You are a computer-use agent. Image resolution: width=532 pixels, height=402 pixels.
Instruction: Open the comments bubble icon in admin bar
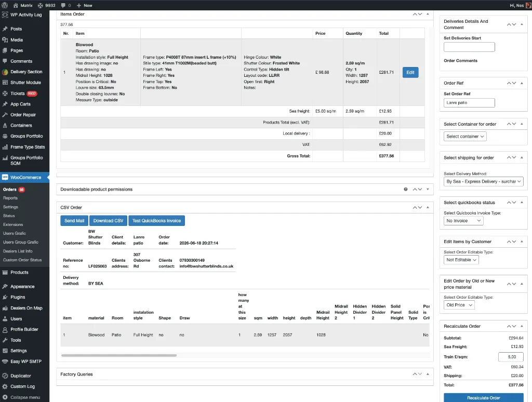[x=63, y=5]
